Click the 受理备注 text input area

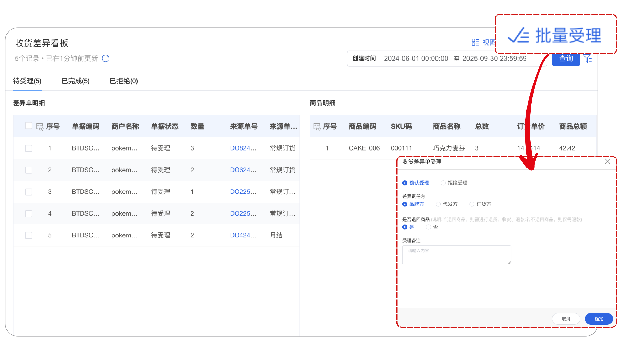456,255
